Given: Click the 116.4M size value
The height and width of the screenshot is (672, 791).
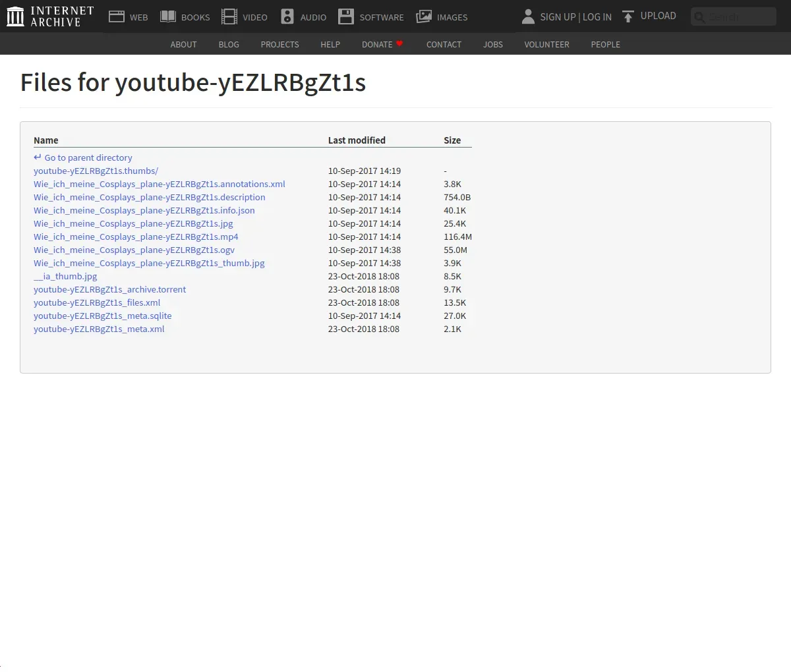Looking at the screenshot, I should tap(457, 237).
